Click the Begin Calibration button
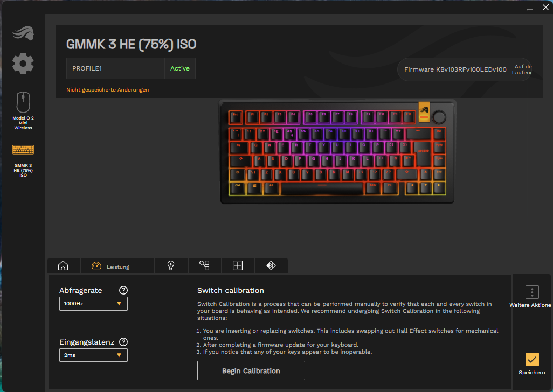The height and width of the screenshot is (392, 553). click(x=251, y=370)
